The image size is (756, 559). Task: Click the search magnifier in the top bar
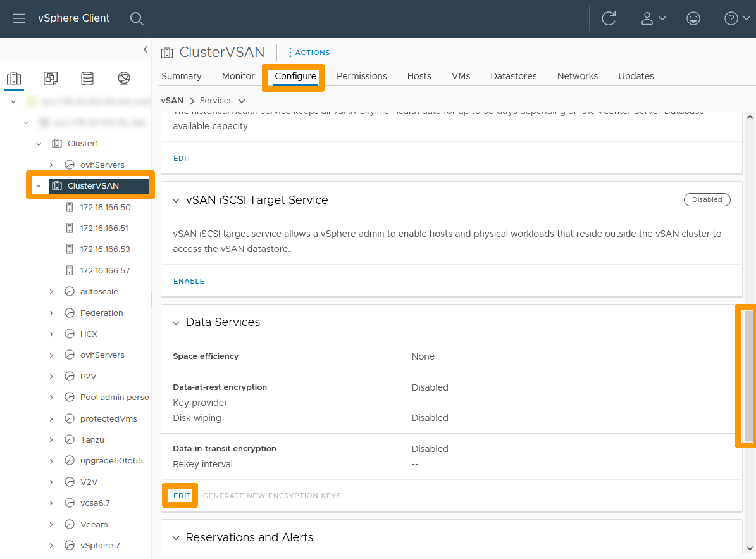[137, 18]
